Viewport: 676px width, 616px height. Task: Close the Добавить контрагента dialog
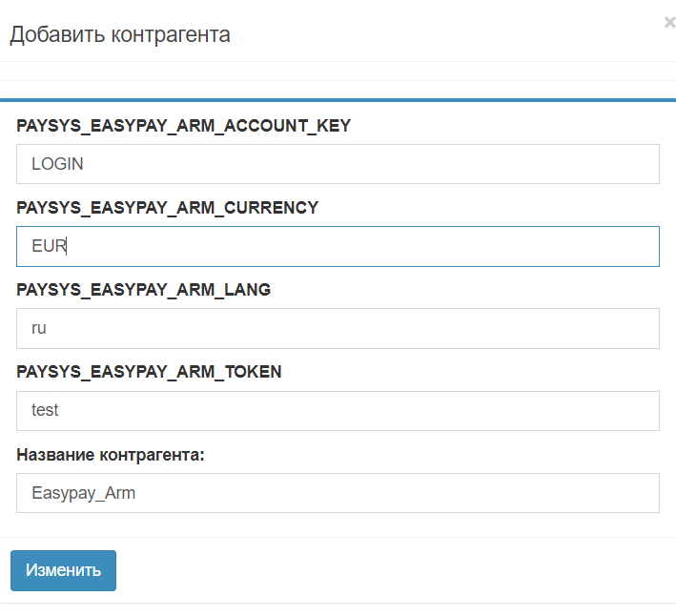[670, 23]
